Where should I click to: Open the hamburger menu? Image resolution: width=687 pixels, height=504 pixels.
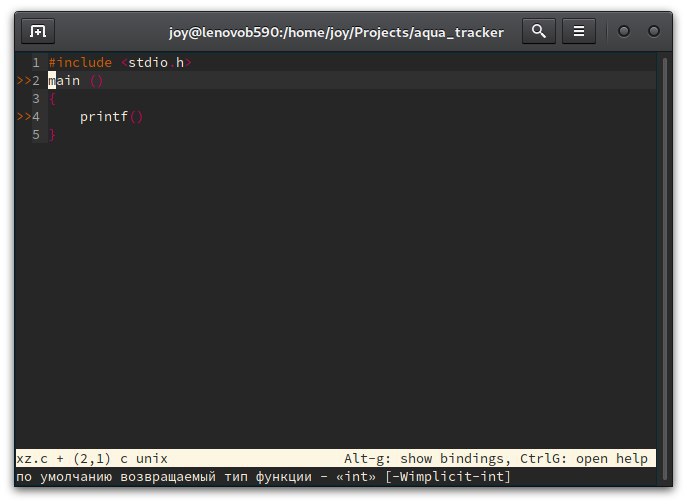(578, 32)
